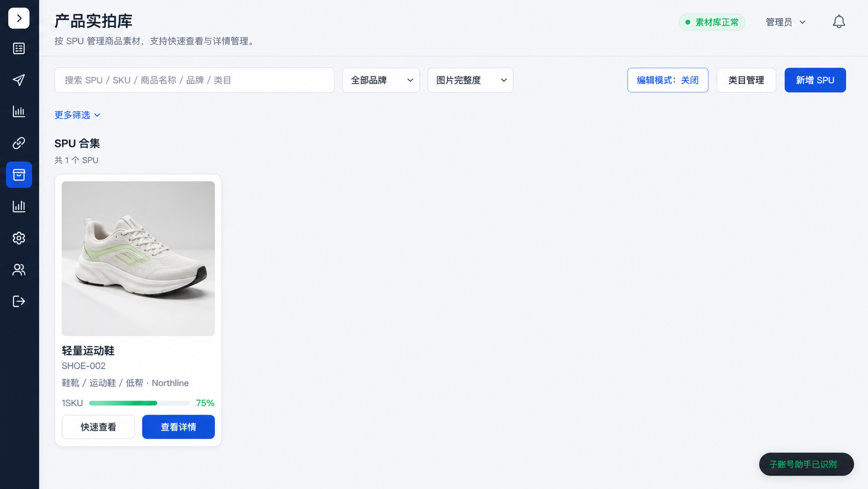Click the 新增 SPU button

coord(815,80)
